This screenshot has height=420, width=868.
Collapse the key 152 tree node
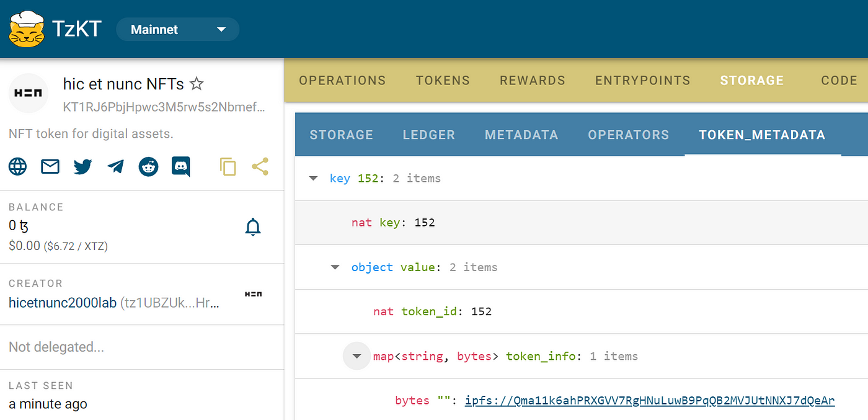(x=314, y=179)
